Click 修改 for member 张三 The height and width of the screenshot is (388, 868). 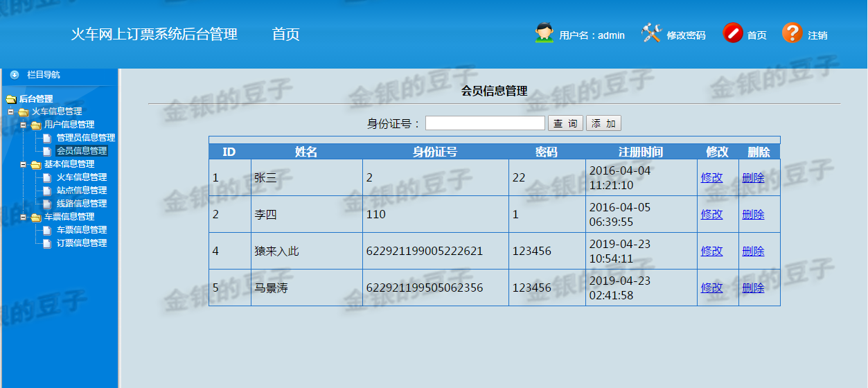[x=711, y=178]
